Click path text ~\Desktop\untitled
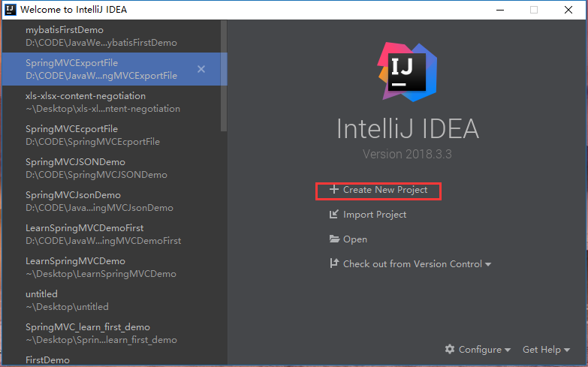The width and height of the screenshot is (588, 367). click(x=67, y=307)
